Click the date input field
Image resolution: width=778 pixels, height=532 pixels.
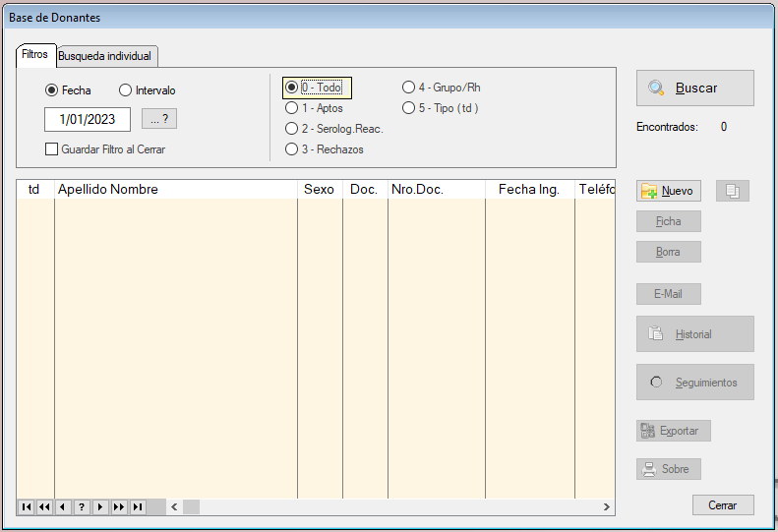pyautogui.click(x=88, y=119)
